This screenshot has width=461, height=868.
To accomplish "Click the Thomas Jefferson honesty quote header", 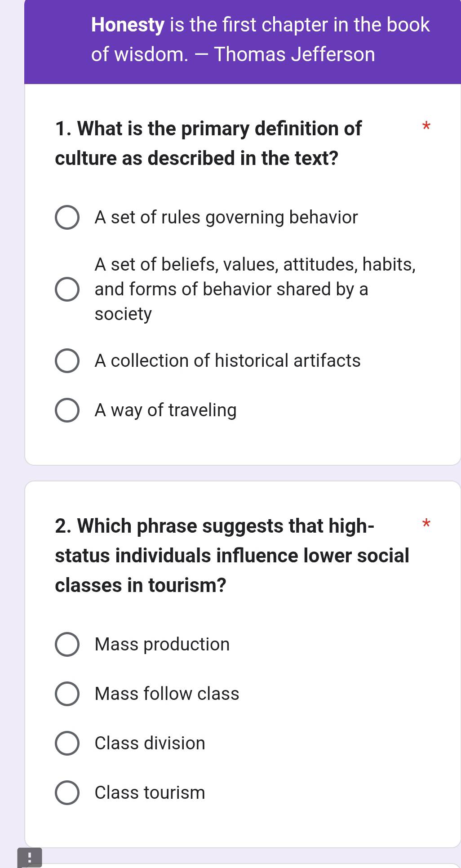I will tap(261, 40).
